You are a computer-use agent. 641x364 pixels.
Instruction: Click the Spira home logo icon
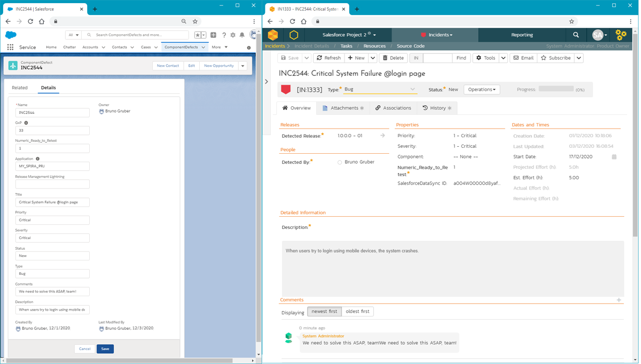coord(273,35)
